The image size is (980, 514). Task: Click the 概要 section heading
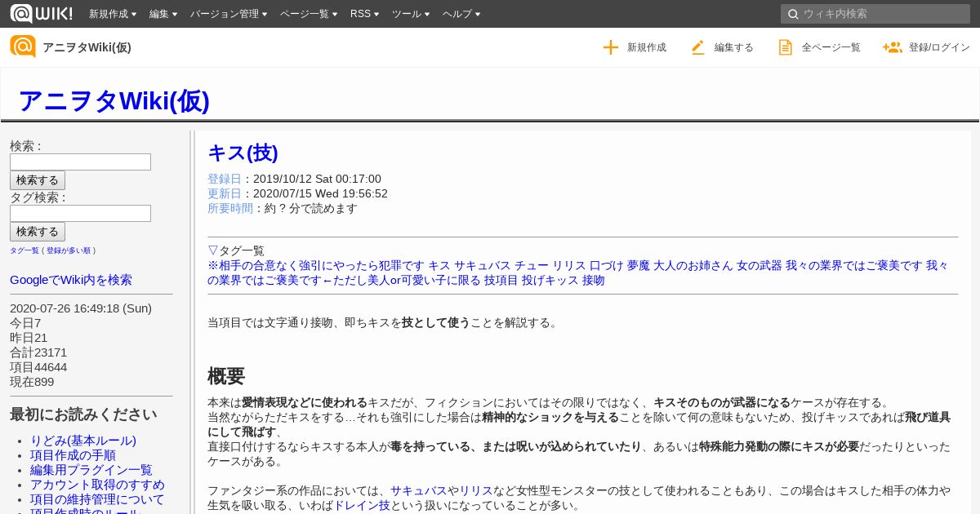[x=226, y=376]
